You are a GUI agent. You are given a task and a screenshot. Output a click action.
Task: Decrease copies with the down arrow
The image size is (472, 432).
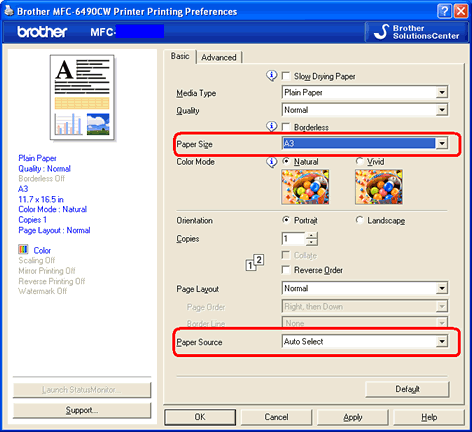click(312, 242)
